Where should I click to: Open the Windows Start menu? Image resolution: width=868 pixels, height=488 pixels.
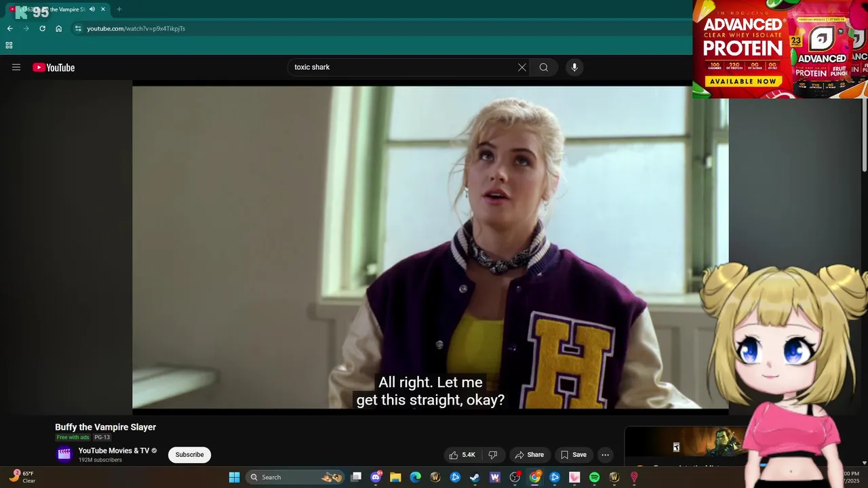click(x=234, y=477)
